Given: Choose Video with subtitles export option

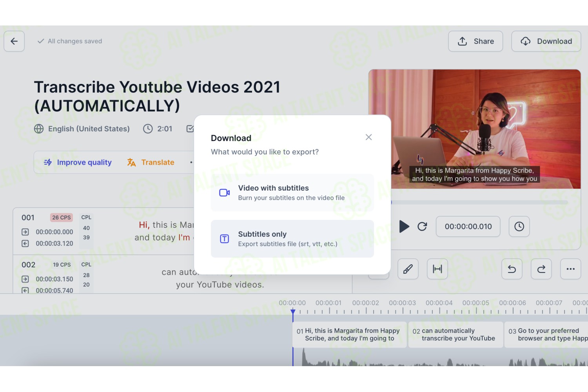Looking at the screenshot, I should pos(292,193).
